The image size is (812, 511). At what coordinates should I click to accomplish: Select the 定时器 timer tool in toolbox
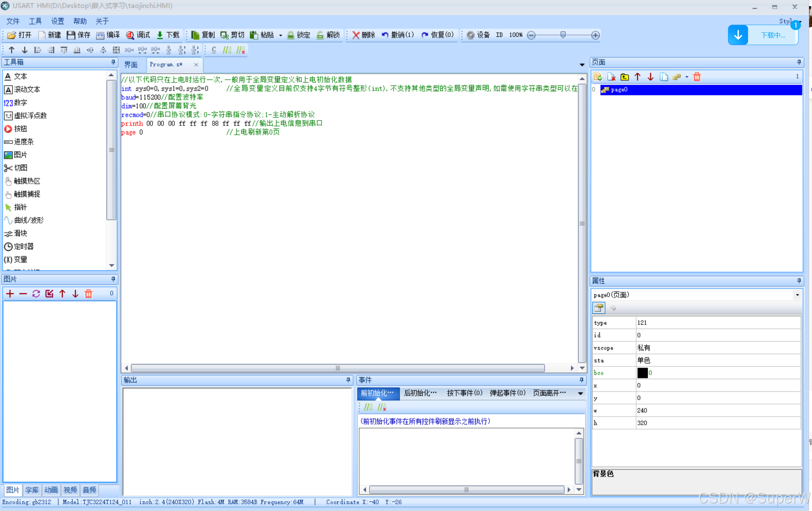click(x=23, y=246)
